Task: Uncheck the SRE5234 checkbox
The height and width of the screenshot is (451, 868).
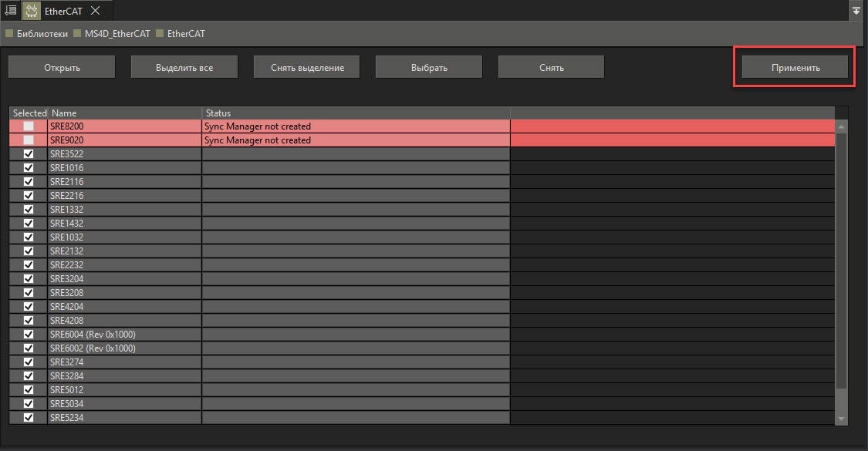Action: click(x=29, y=417)
